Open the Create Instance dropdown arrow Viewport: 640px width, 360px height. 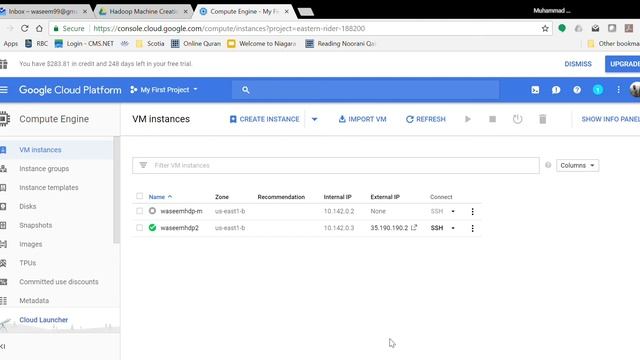point(314,119)
